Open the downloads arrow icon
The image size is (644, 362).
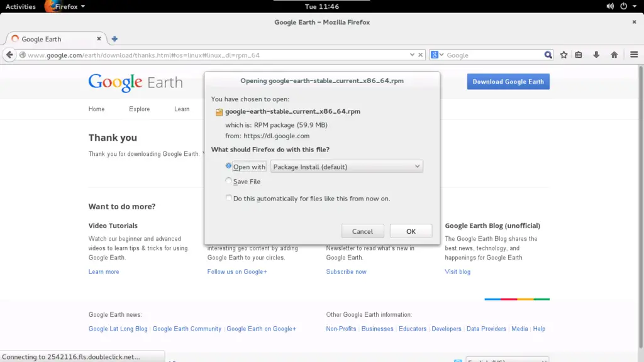click(596, 55)
